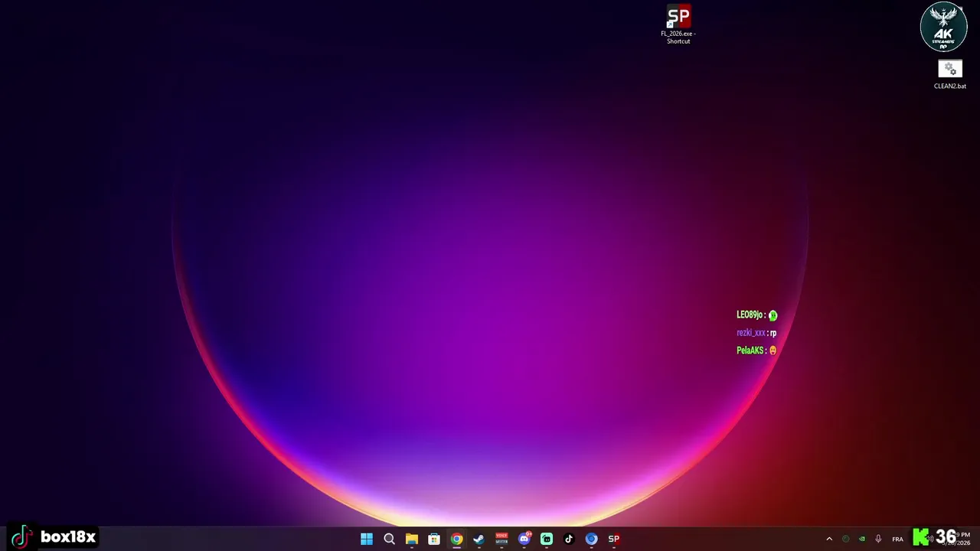Open the FL_2026.exe Shortcut desktop icon
Viewport: 980px width, 551px height.
(x=678, y=25)
